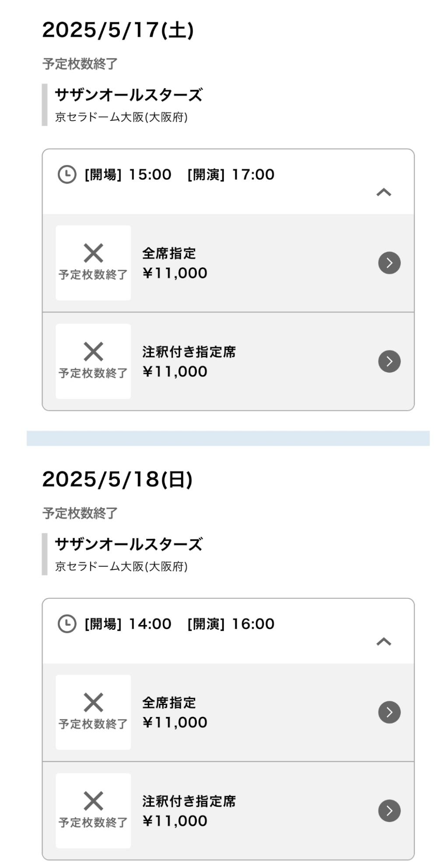Screen dimensions: 448x868
Task: Collapse the 15:00 doors-open showtime panel
Action: pyautogui.click(x=384, y=192)
